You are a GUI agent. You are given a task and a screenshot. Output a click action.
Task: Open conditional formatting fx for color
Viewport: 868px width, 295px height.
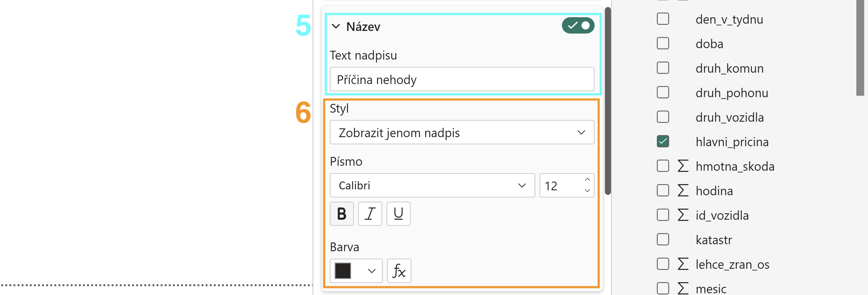(x=399, y=271)
